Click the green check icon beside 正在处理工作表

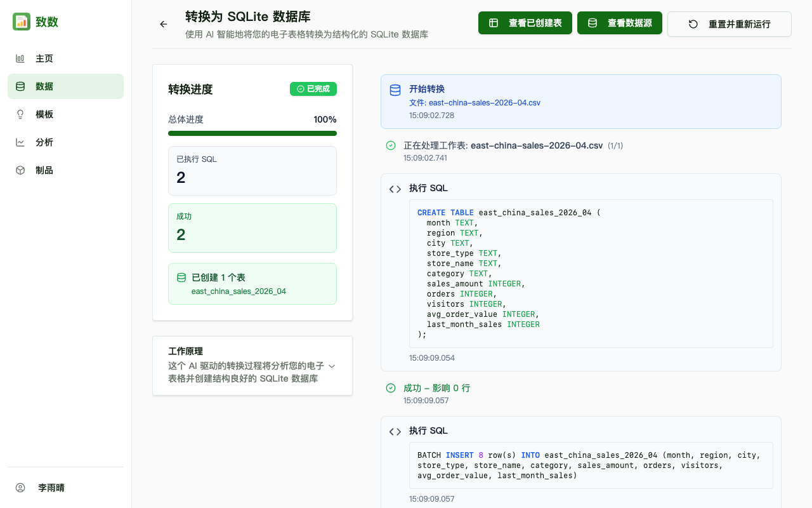(391, 145)
